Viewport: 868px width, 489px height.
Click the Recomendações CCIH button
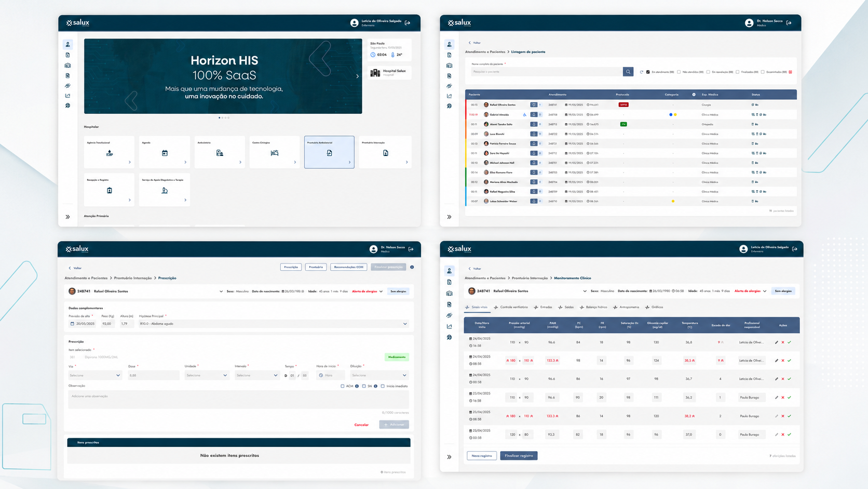pyautogui.click(x=349, y=267)
